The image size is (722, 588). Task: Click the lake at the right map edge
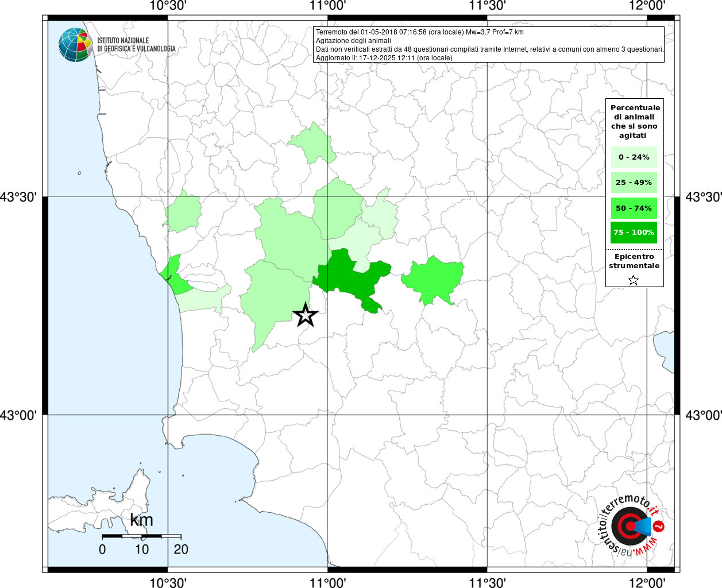click(x=665, y=350)
